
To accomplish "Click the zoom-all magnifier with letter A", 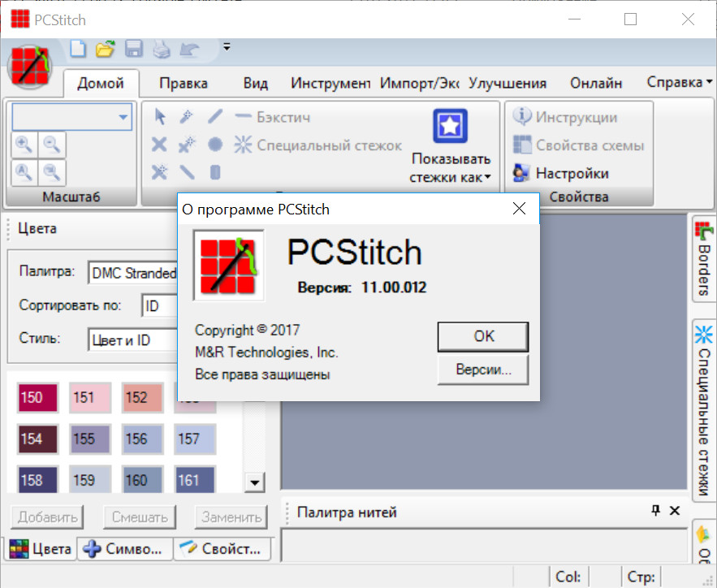I will click(24, 172).
